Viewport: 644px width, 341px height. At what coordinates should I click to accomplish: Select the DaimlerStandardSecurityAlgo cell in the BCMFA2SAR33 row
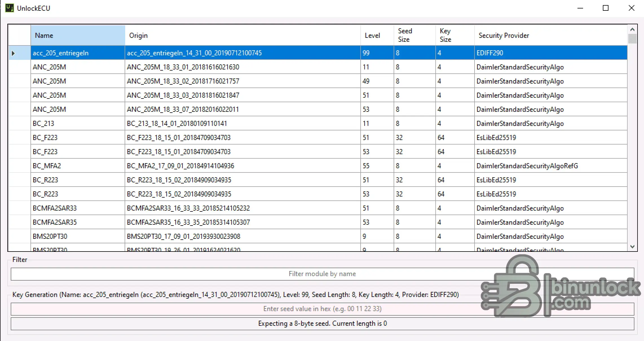click(x=551, y=208)
